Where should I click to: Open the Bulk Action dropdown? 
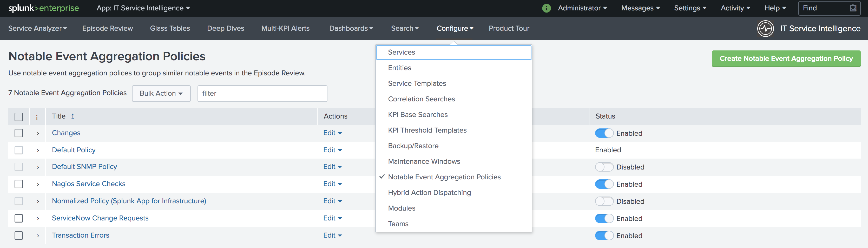pyautogui.click(x=161, y=93)
